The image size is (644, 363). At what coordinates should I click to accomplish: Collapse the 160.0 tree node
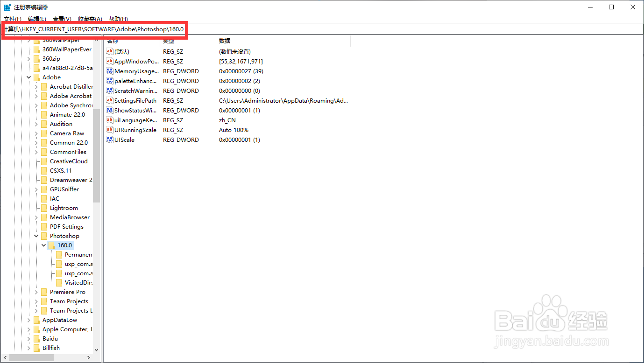[x=44, y=245]
